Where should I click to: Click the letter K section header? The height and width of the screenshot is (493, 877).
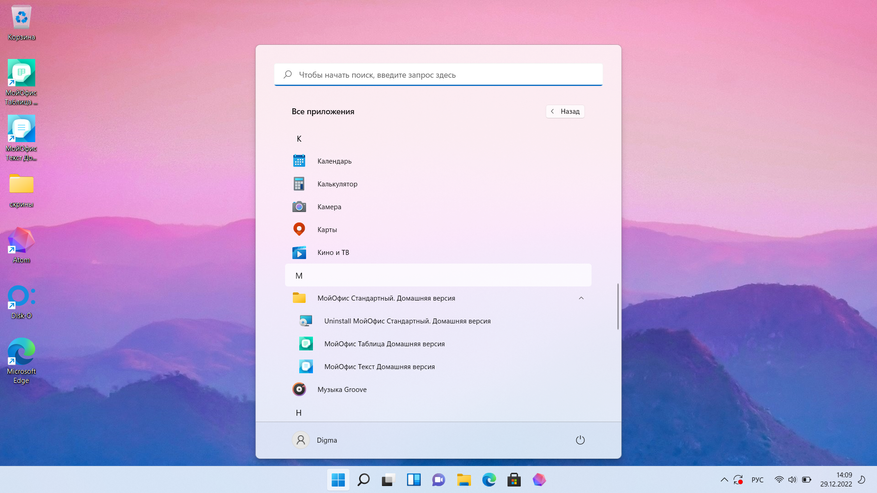coord(438,139)
